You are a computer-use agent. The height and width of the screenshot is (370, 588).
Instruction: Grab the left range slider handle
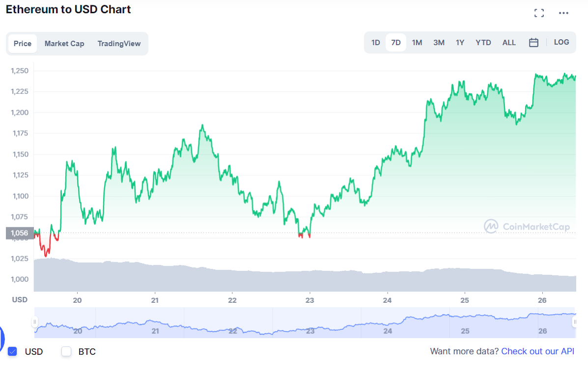[35, 322]
